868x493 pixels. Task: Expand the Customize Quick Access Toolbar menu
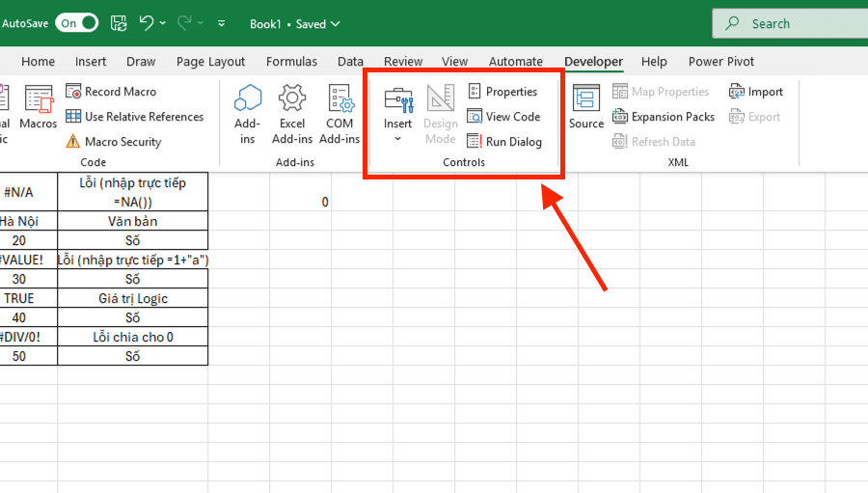[222, 23]
